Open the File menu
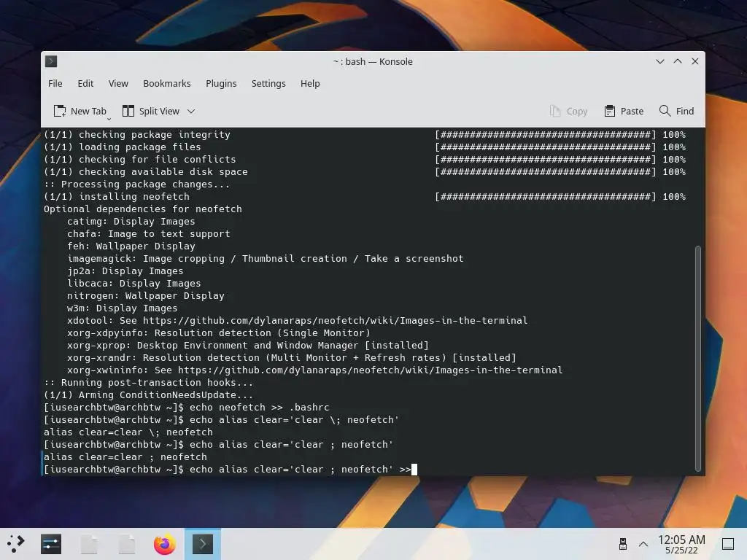The width and height of the screenshot is (747, 560). 55,83
